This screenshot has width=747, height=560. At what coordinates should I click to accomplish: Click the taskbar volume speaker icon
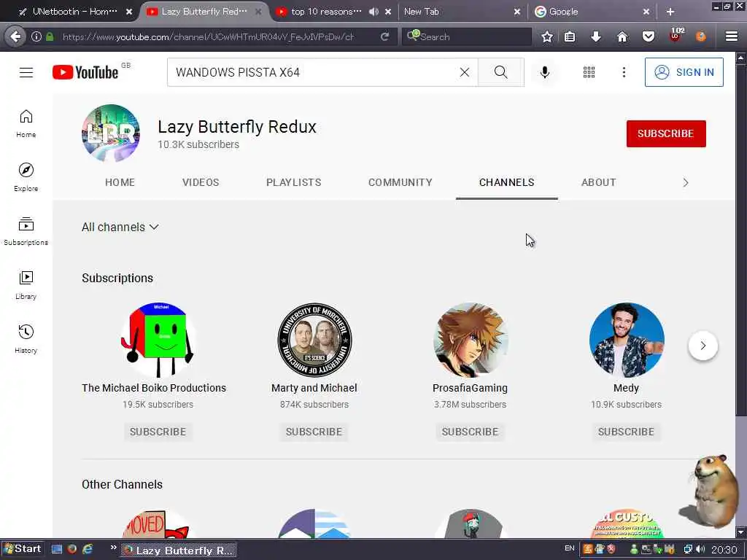[x=700, y=550]
